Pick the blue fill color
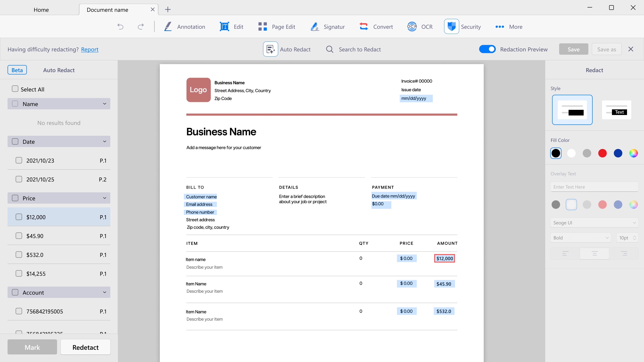644x362 pixels. tap(618, 153)
